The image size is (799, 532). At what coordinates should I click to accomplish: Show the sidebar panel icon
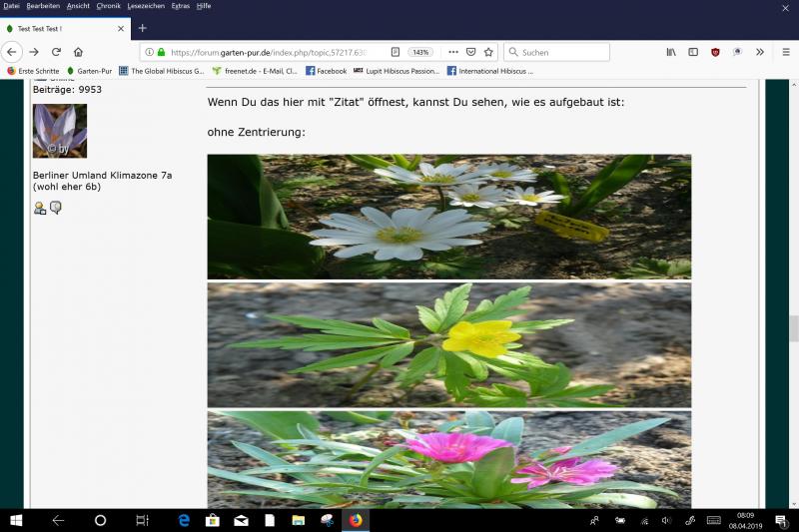coord(693,52)
